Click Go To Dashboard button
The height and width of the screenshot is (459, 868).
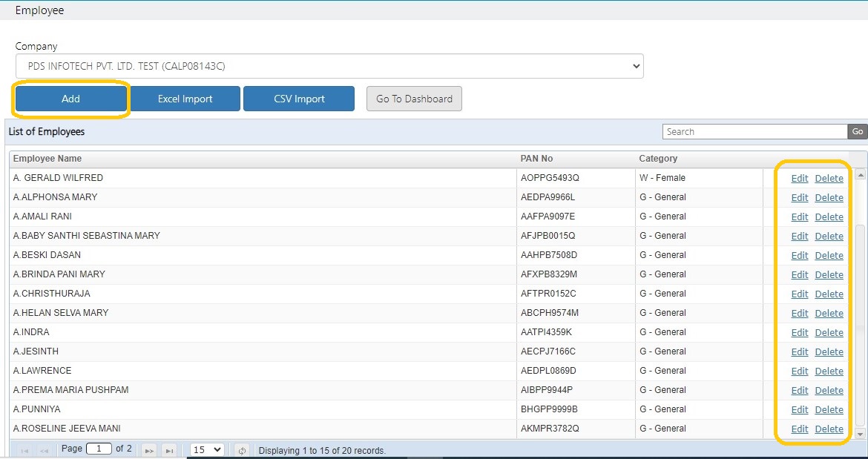point(414,99)
